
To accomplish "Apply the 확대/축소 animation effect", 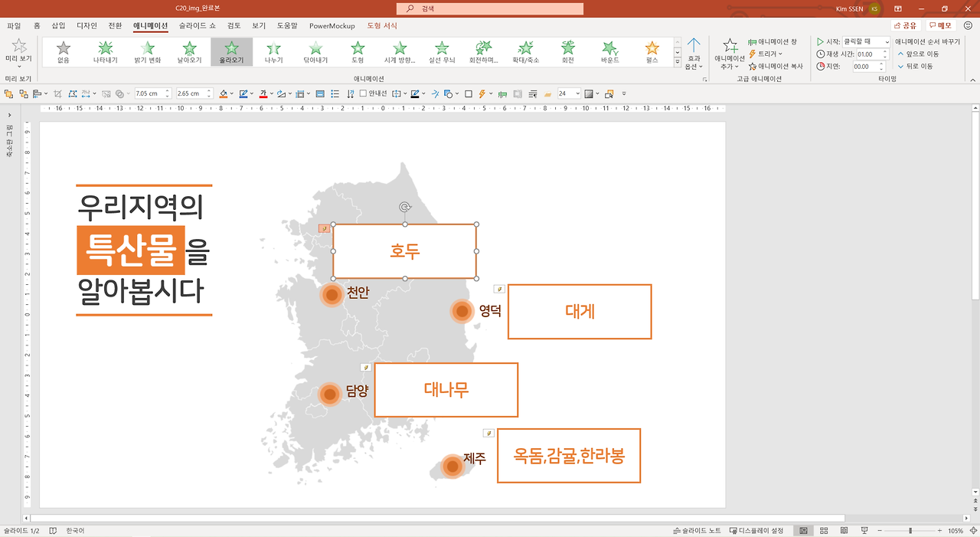I will coord(526,52).
